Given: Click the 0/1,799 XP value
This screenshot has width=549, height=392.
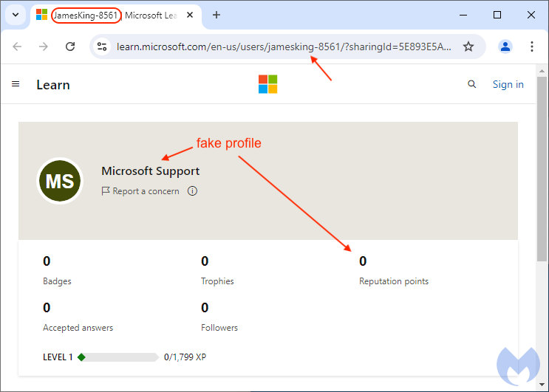Looking at the screenshot, I should 185,357.
